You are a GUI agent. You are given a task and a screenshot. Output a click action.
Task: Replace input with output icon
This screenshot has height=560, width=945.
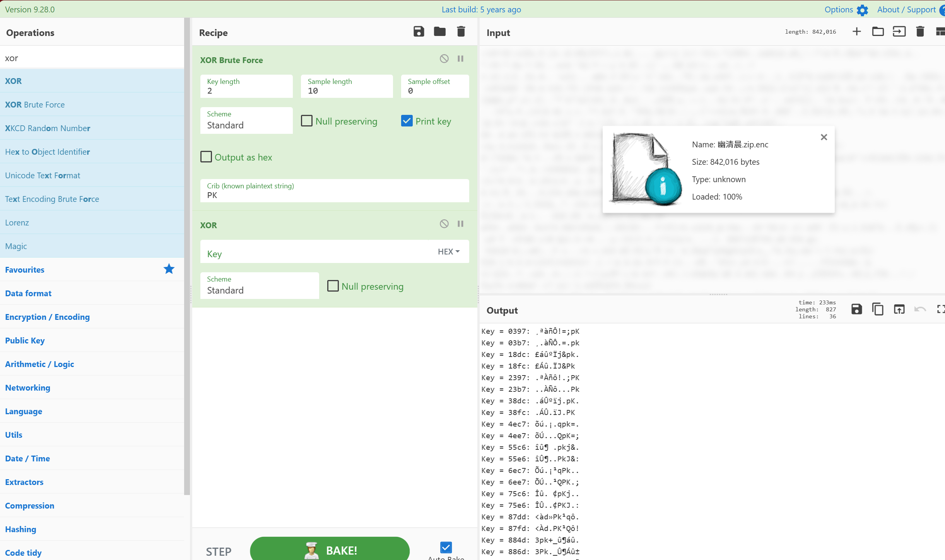coord(899,309)
